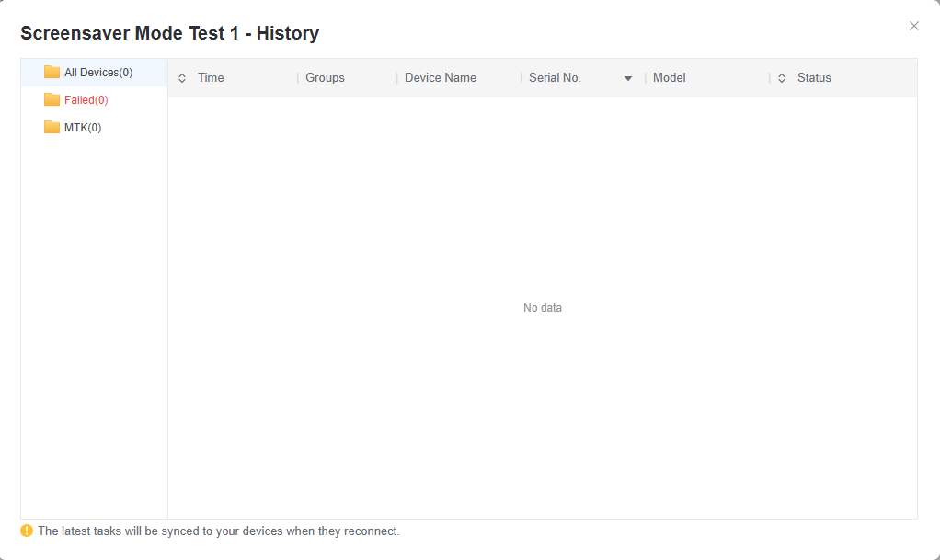
Task: Click the MTK folder icon
Action: pyautogui.click(x=52, y=128)
